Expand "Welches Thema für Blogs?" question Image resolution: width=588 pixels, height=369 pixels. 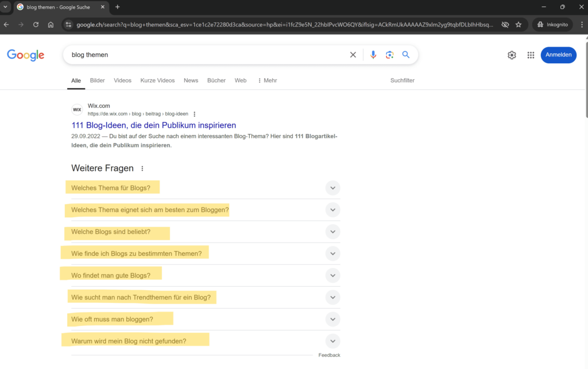(332, 188)
